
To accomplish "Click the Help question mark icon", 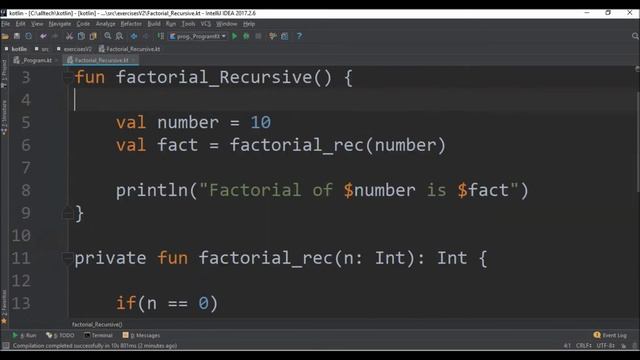I will pos(299,36).
